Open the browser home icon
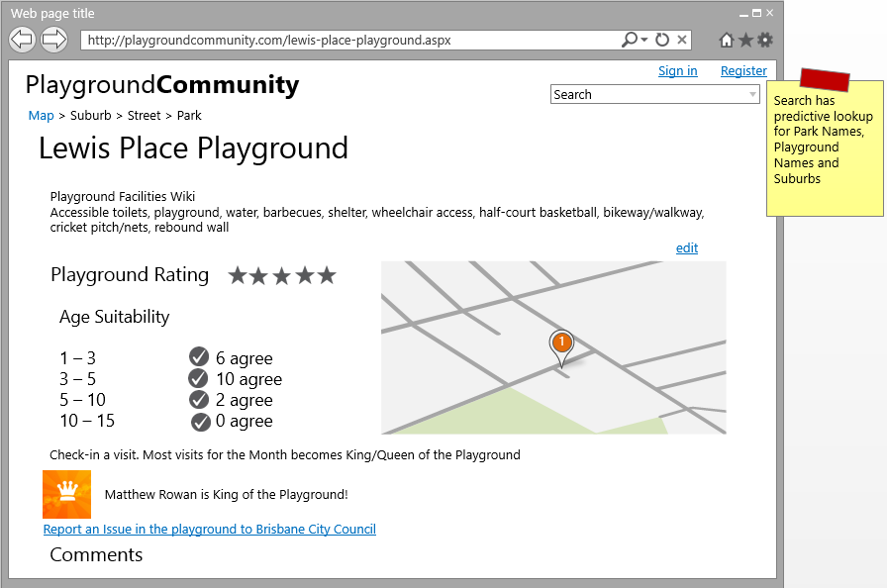Screen dimensions: 887x588 tap(727, 41)
